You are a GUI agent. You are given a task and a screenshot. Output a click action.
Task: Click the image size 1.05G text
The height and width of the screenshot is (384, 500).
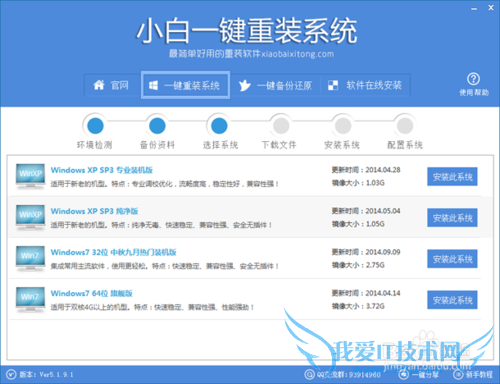click(375, 224)
